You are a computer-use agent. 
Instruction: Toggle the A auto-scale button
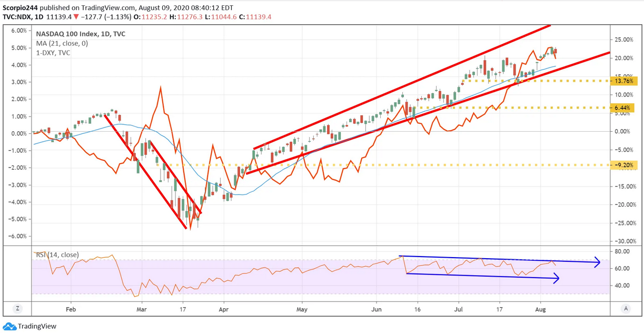tap(626, 309)
